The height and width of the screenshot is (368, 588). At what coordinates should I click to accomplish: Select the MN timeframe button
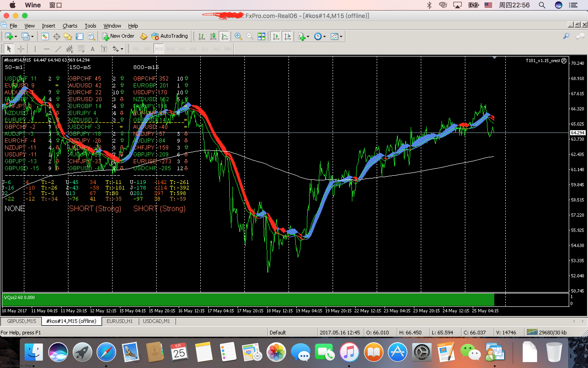point(228,49)
